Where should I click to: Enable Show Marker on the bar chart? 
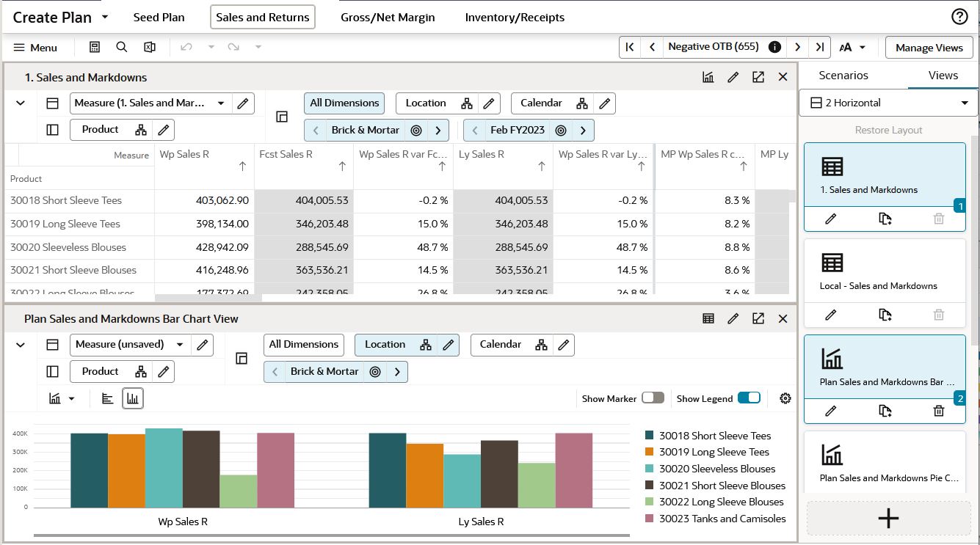(x=652, y=398)
